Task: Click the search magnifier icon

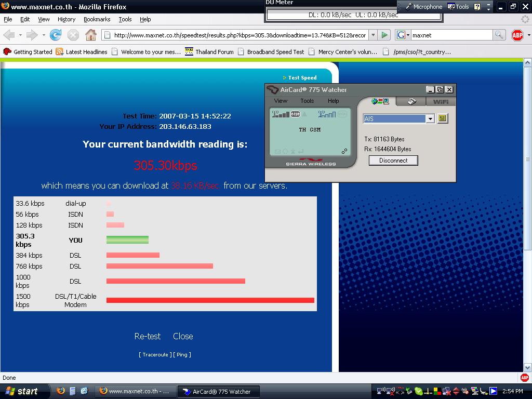Action: pos(499,35)
